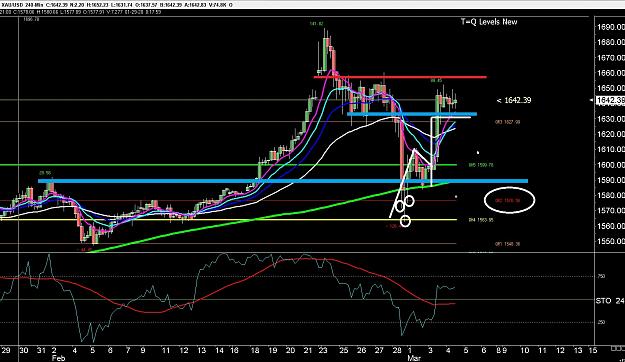The width and height of the screenshot is (625, 362).
Task: Click the Mar month label on date axis
Action: [414, 358]
